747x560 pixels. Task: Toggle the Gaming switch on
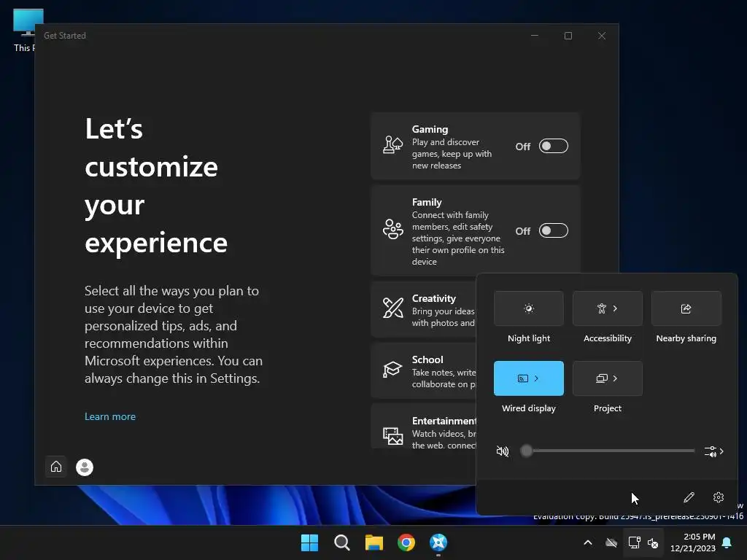[553, 146]
